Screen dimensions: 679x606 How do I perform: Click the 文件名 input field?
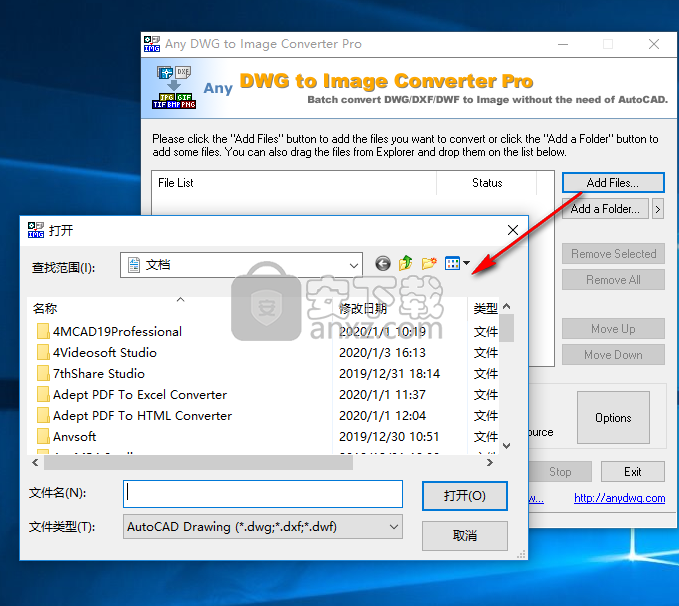point(263,494)
